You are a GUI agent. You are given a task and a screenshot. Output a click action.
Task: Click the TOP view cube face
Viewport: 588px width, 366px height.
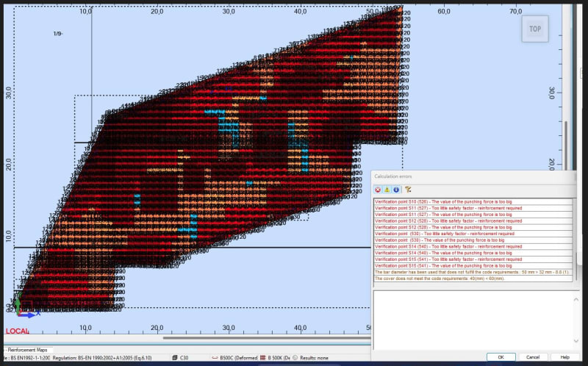coord(535,29)
